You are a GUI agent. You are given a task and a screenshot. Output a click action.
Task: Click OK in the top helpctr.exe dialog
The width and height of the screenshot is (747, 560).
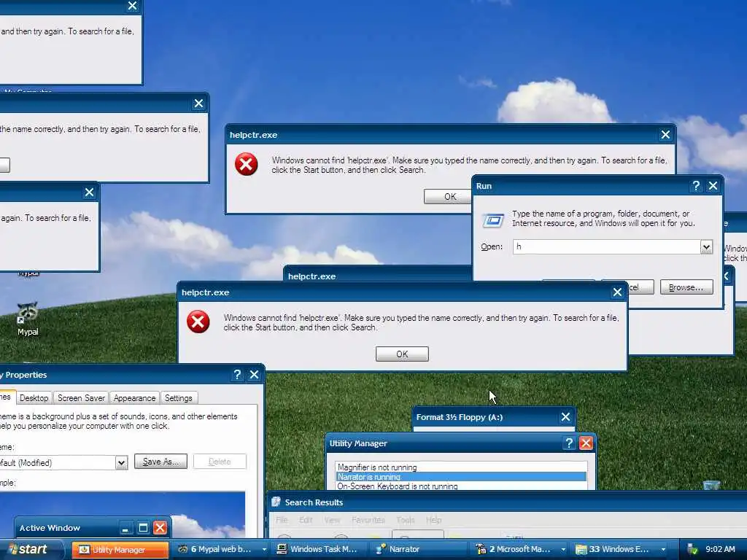click(448, 197)
